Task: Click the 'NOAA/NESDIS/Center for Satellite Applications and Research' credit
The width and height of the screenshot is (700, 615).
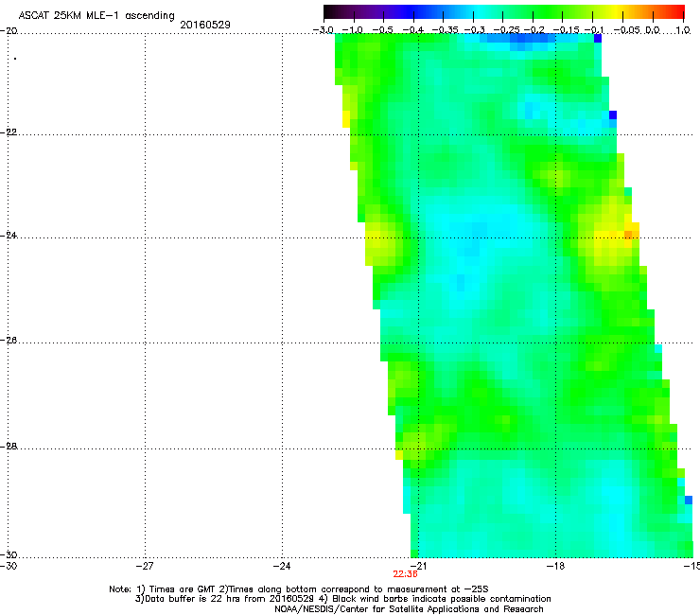Action: pyautogui.click(x=409, y=609)
